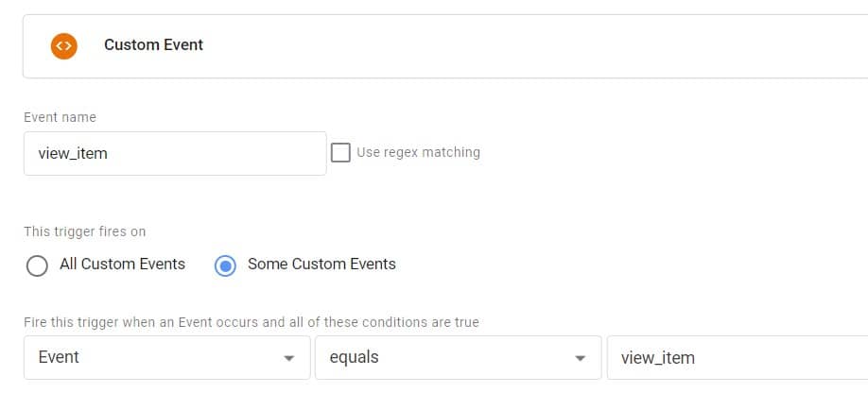
Task: Select the All Custom Events radio button
Action: click(37, 265)
